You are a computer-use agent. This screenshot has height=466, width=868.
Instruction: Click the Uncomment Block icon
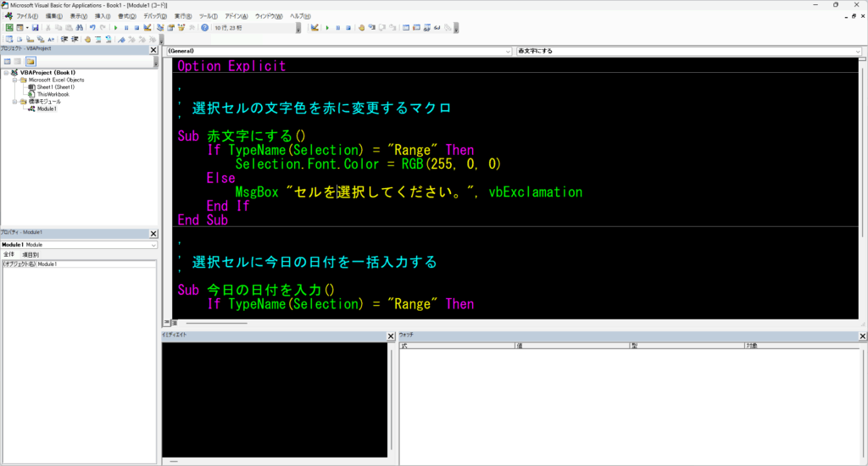pos(108,39)
